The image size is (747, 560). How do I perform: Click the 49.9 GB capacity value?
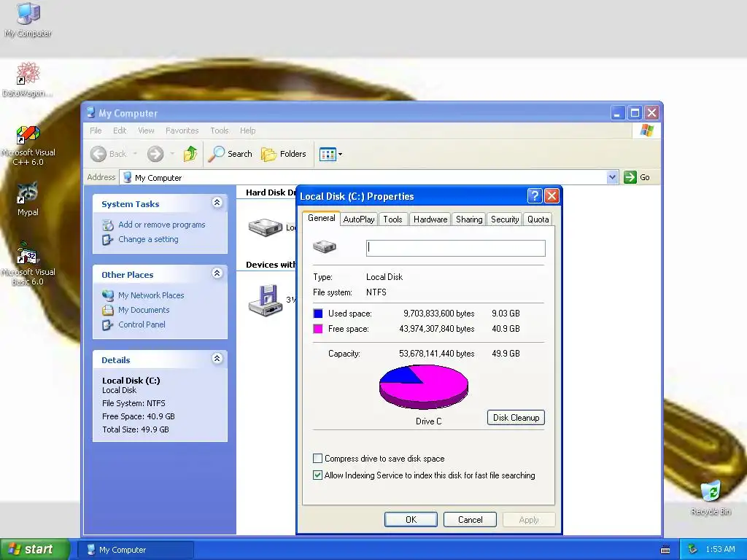506,354
